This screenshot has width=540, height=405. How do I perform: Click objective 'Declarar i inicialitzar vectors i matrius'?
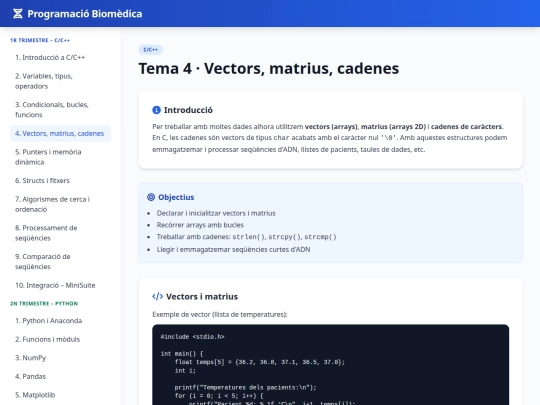tap(216, 213)
